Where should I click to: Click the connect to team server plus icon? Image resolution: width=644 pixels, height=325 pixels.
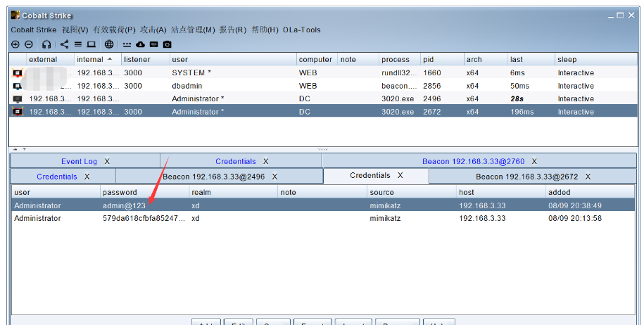pos(15,44)
